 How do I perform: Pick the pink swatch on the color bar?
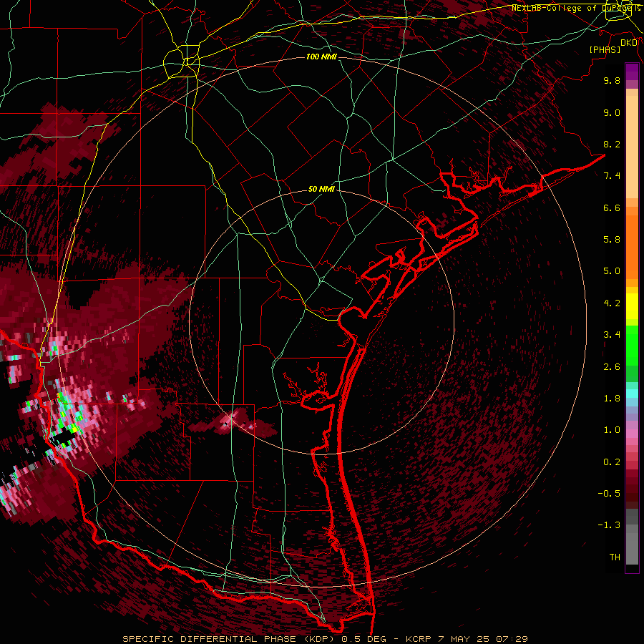632,434
